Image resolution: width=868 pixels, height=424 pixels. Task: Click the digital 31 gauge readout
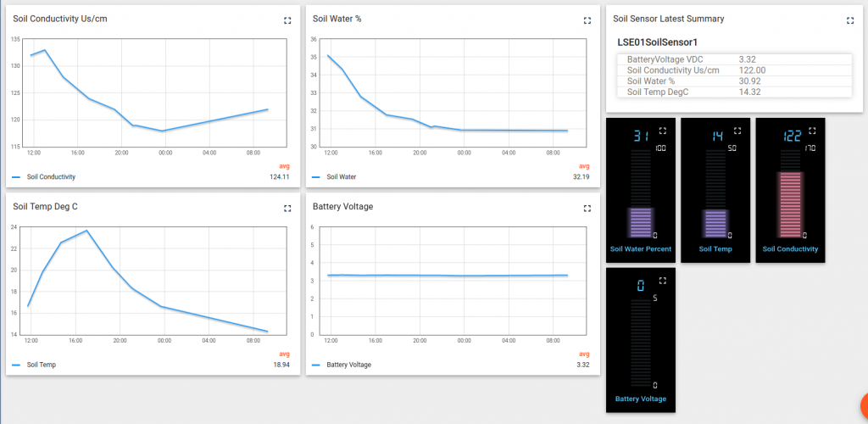pos(641,136)
